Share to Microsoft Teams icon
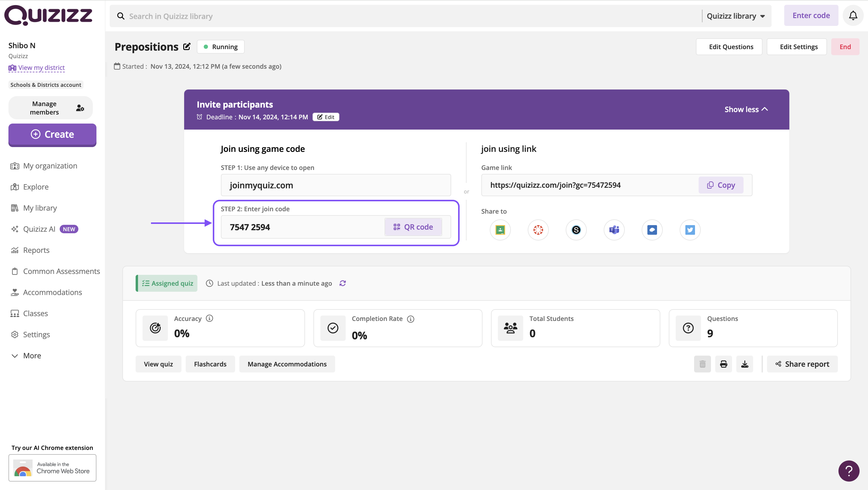 point(614,230)
